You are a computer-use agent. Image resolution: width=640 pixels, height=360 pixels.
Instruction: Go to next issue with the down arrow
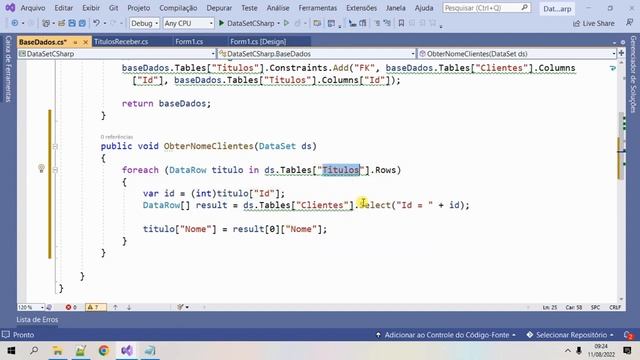[129, 307]
